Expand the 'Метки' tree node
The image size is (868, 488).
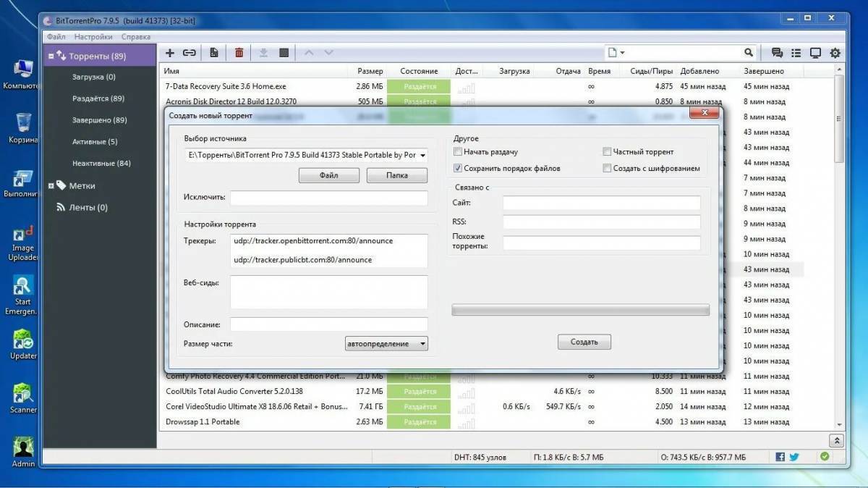51,186
